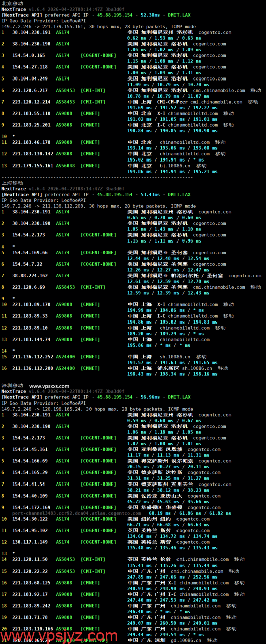Select hop IP 154.54.95.102
Screen dimensions: 266x644
point(30,531)
